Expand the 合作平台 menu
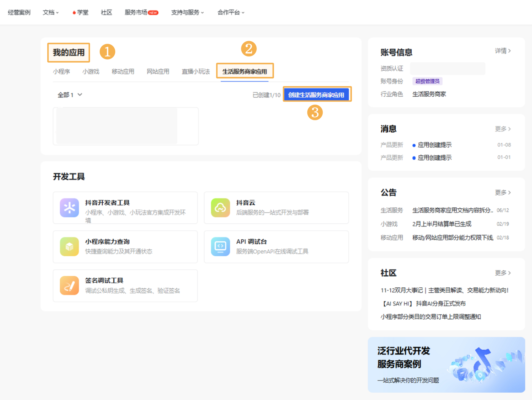Image resolution: width=532 pixels, height=400 pixels. (231, 12)
